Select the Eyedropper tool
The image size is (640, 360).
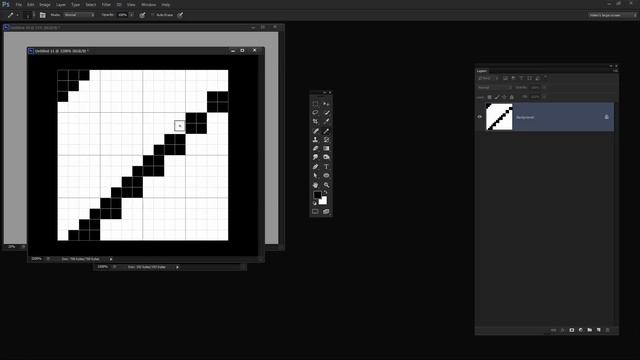coord(326,121)
